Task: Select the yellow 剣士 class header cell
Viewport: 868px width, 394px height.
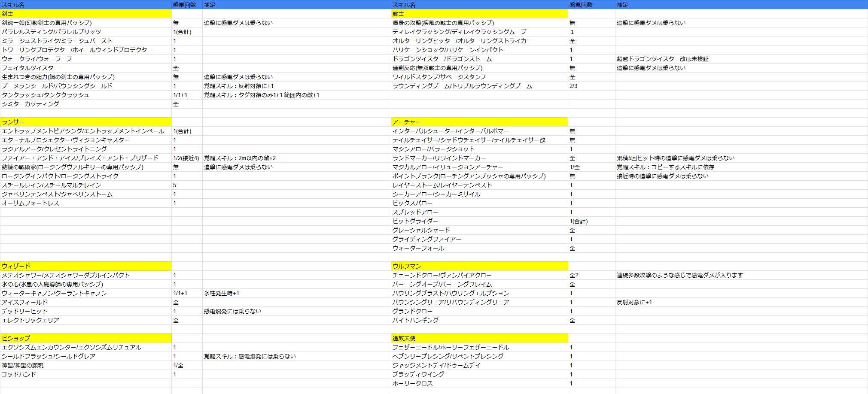Action: coord(86,14)
